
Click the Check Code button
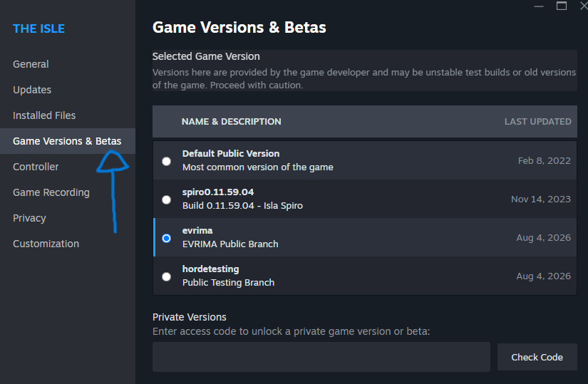tap(537, 357)
